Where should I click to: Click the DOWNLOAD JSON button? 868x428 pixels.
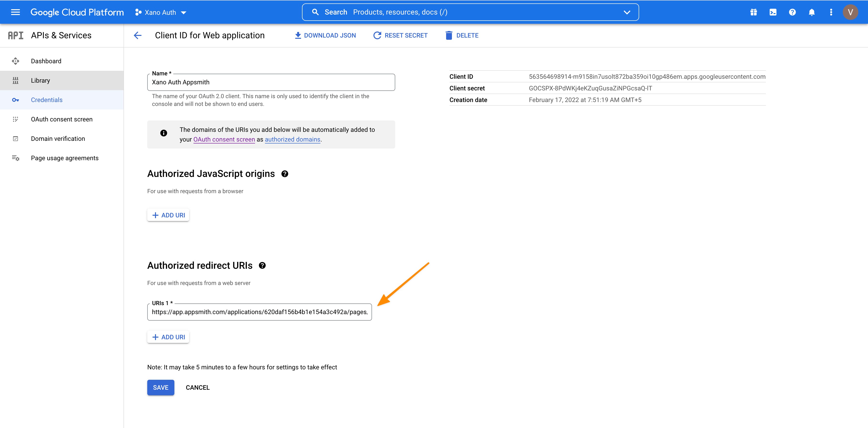coord(325,35)
